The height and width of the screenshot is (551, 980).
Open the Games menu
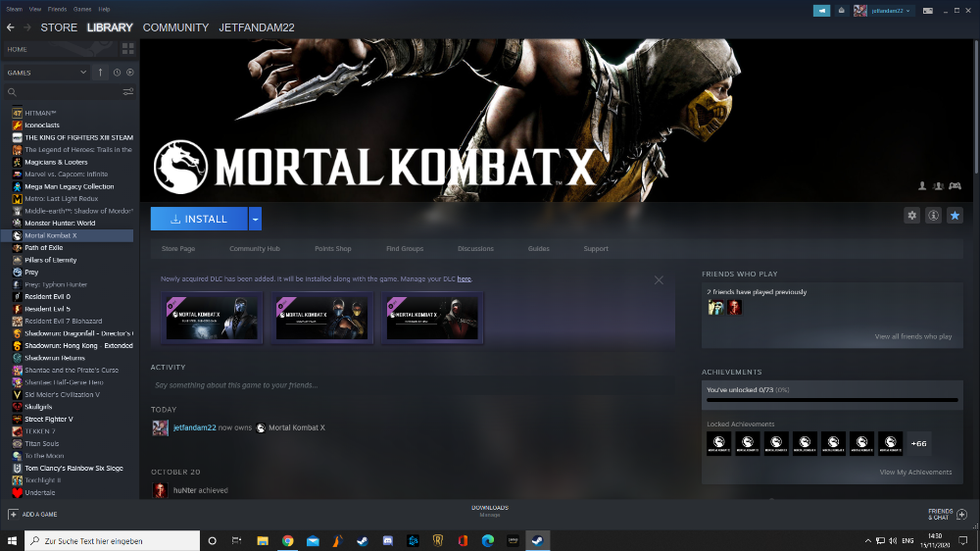(x=82, y=10)
